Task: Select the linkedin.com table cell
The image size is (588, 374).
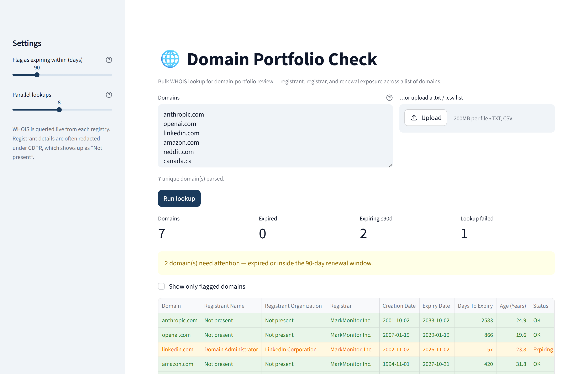Action: 180,349
